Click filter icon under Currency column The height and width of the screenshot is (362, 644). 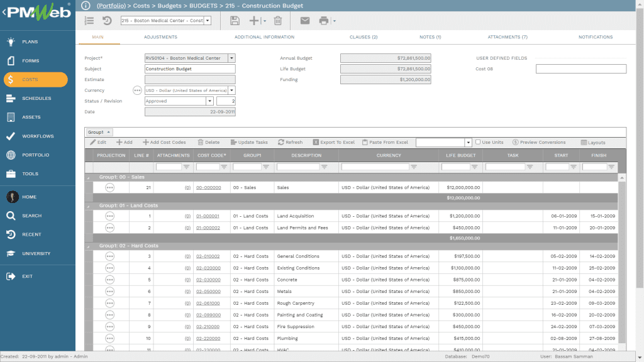pos(414,167)
